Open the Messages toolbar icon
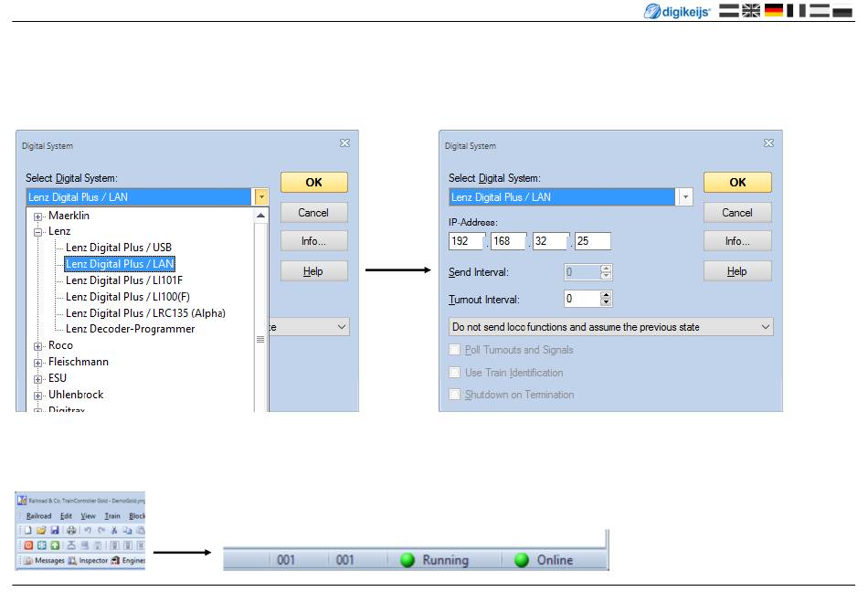Image resolution: width=868 pixels, height=602 pixels. click(29, 561)
